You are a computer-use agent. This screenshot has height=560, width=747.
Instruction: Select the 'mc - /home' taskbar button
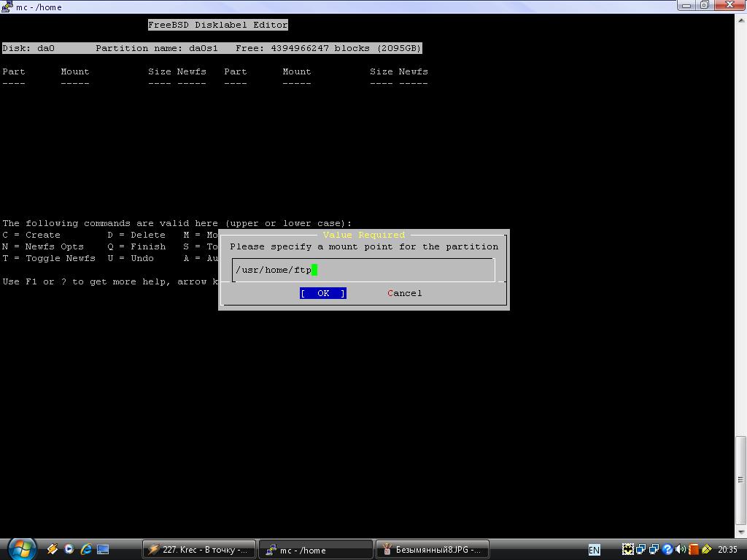click(x=315, y=550)
